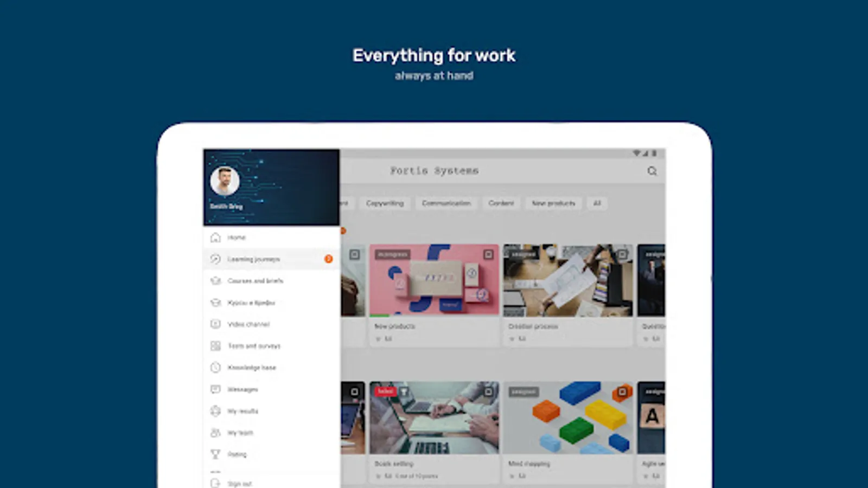
Task: Click the trophy icon on Basic selling card
Action: click(404, 391)
